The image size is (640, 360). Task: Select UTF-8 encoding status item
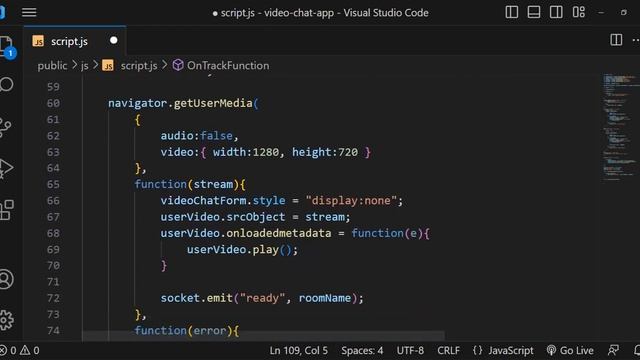click(x=410, y=351)
